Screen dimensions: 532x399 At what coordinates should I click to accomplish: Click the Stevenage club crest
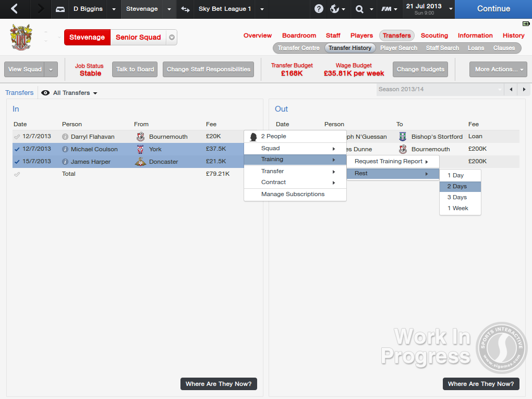coord(21,38)
